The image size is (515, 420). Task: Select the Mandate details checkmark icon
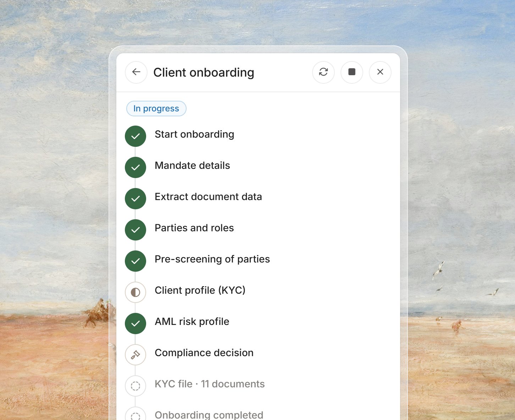point(135,167)
